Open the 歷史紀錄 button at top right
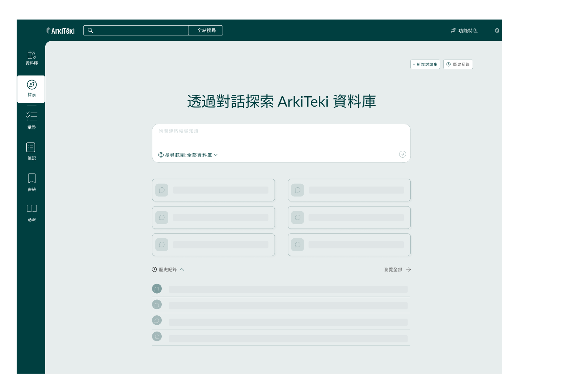 [458, 64]
